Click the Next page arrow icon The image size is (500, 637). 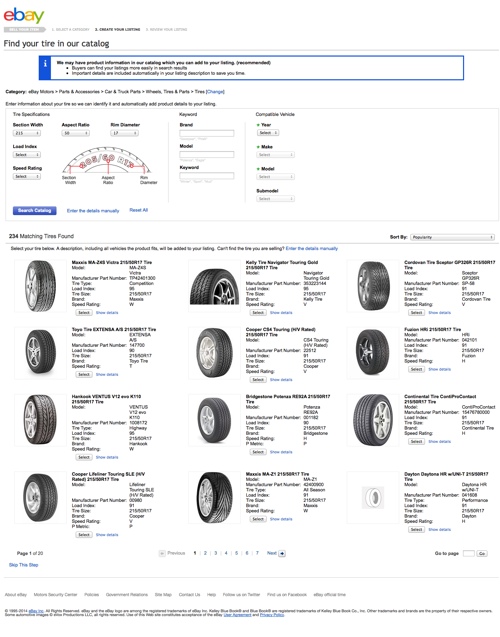pos(282,553)
